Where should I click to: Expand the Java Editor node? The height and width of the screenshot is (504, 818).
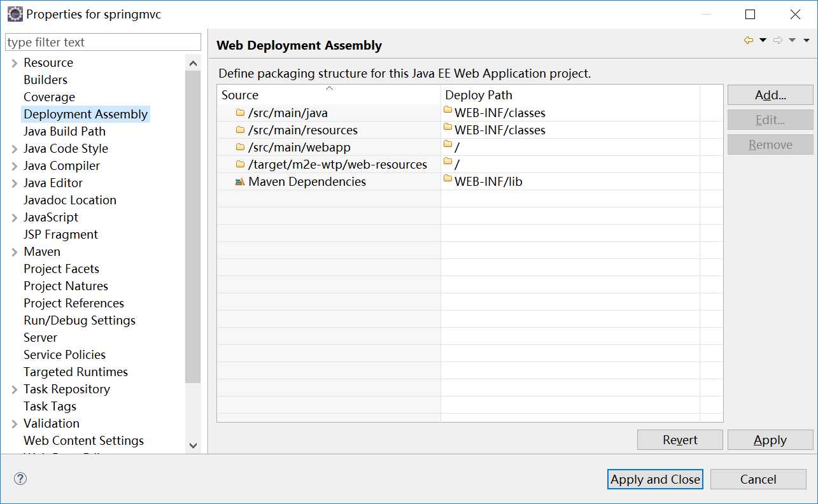15,183
